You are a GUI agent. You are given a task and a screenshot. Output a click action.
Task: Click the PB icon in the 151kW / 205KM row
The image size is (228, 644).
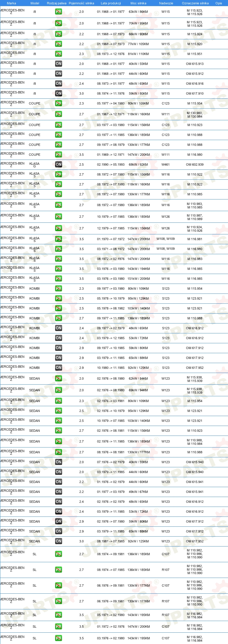59,279
